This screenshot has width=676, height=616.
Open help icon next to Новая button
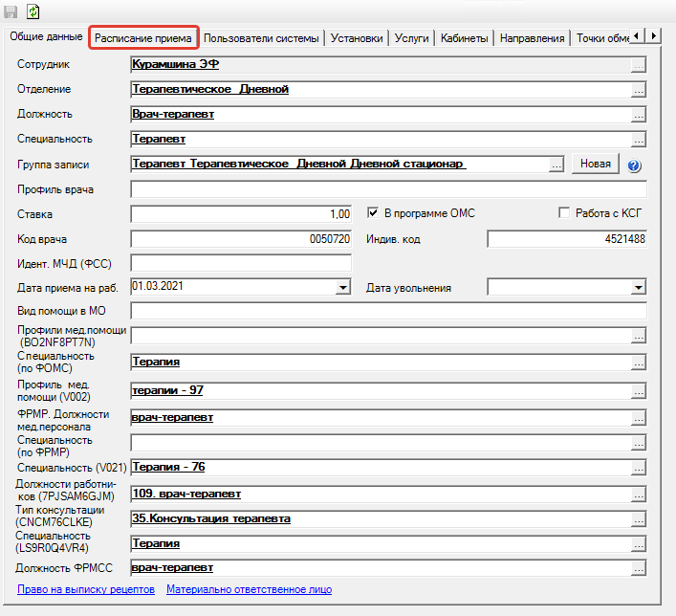pyautogui.click(x=634, y=165)
